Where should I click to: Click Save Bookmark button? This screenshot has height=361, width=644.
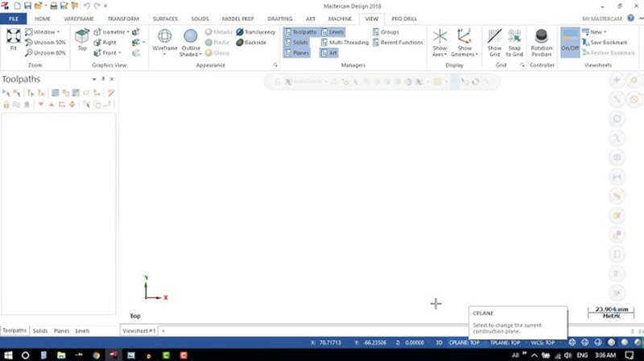[608, 42]
